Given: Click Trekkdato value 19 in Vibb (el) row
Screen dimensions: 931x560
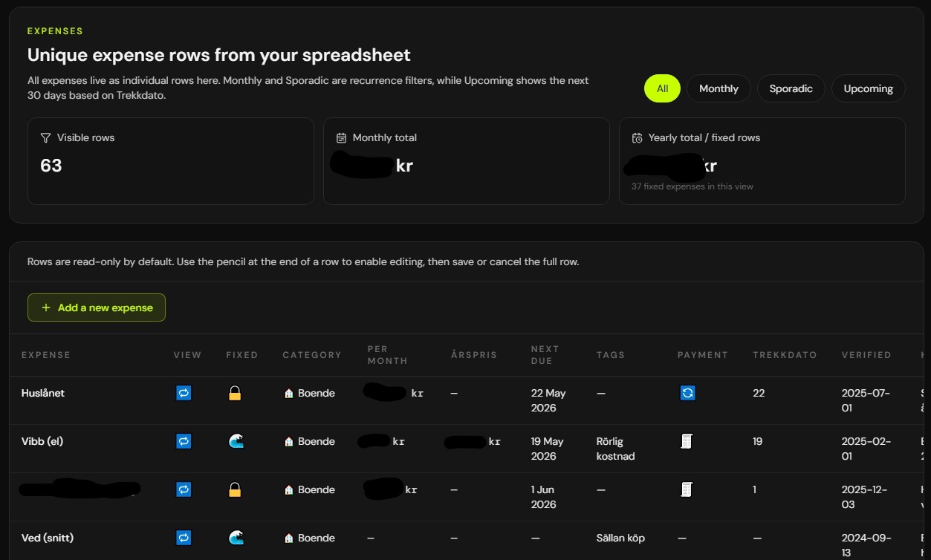Looking at the screenshot, I should pyautogui.click(x=758, y=441).
